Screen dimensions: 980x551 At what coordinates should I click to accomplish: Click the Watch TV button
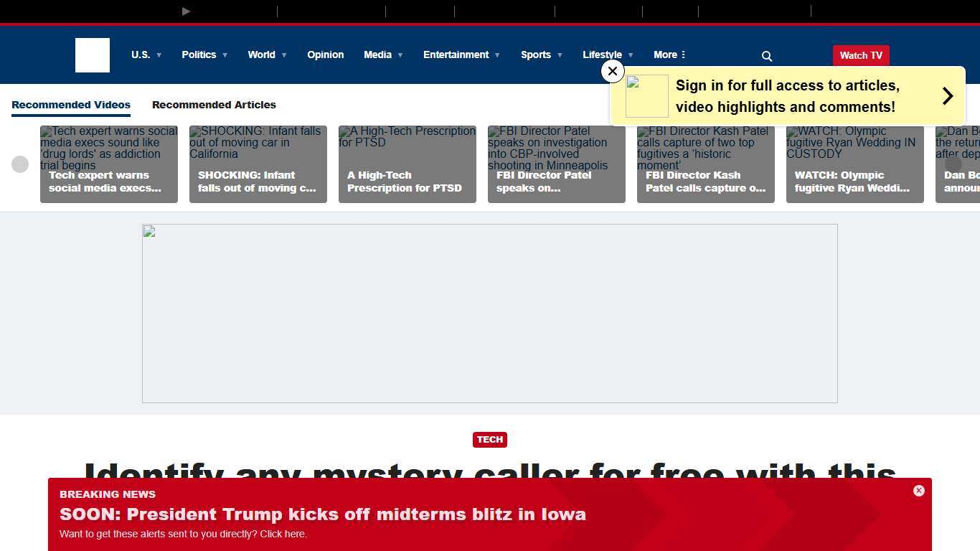860,55
